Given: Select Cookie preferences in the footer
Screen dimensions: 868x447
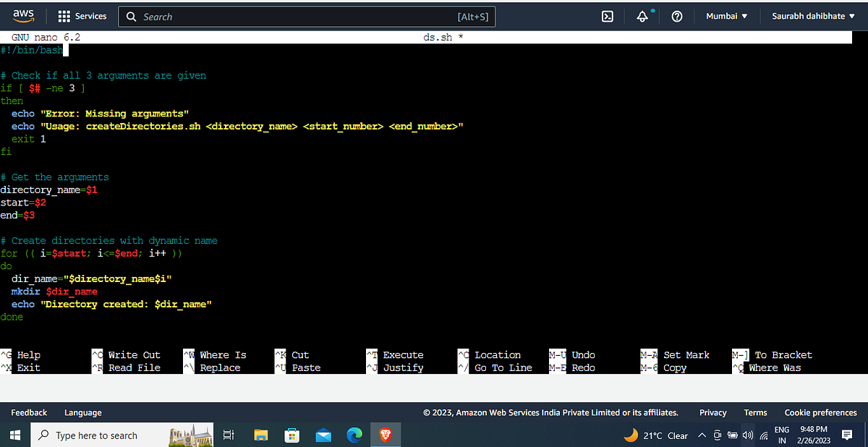Looking at the screenshot, I should [x=820, y=412].
